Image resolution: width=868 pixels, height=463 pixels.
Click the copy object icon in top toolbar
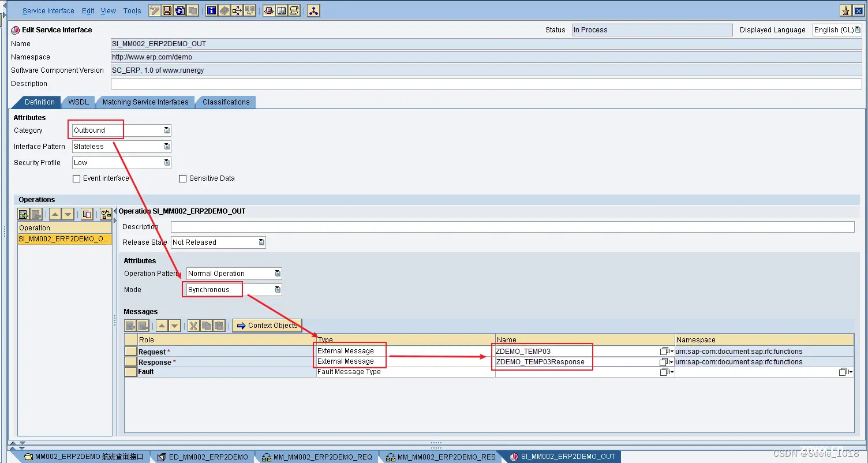193,10
